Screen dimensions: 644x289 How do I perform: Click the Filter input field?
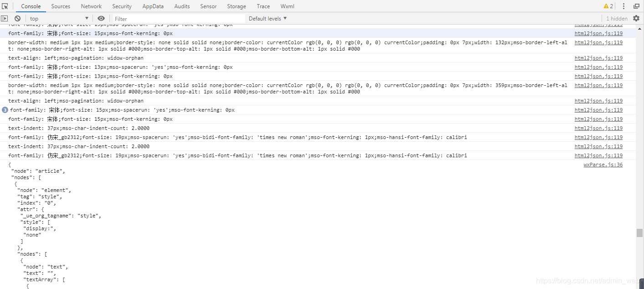coord(179,19)
